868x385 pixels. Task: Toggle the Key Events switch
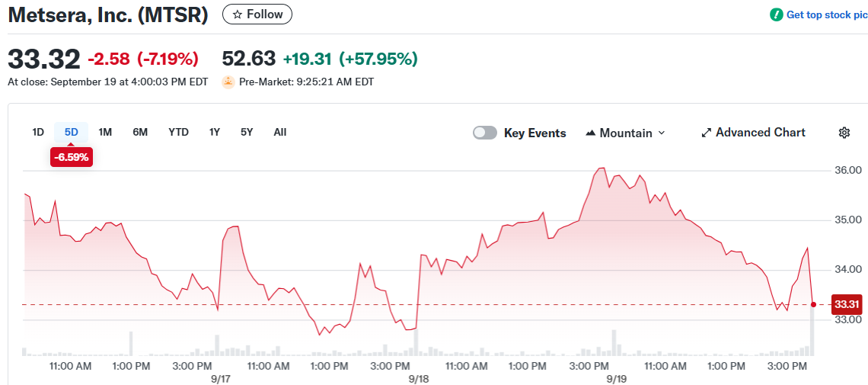point(485,133)
